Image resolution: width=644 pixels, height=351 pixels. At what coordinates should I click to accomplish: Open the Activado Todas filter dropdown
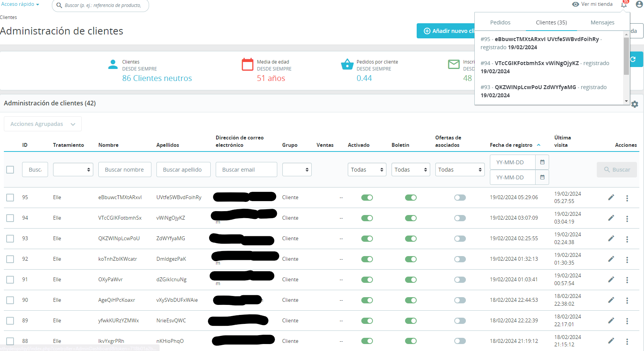(x=367, y=170)
